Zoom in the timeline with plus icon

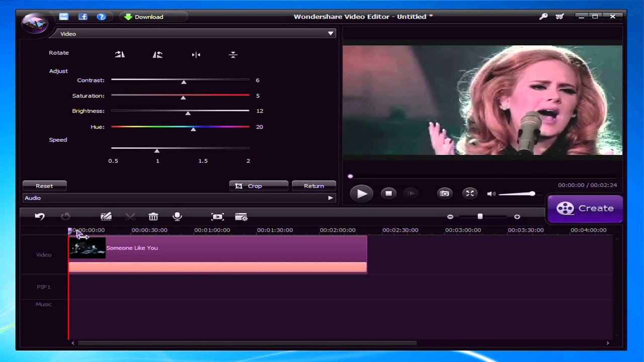517,217
